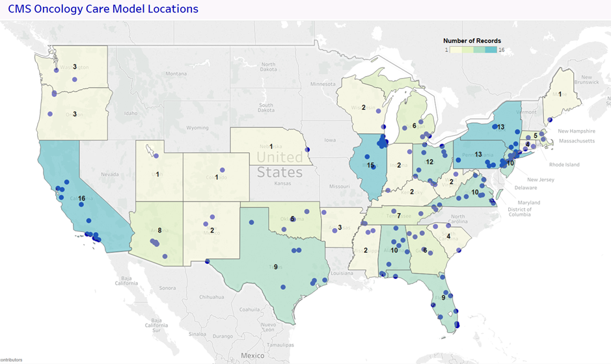Click the Louisiana map label

pos(342,273)
